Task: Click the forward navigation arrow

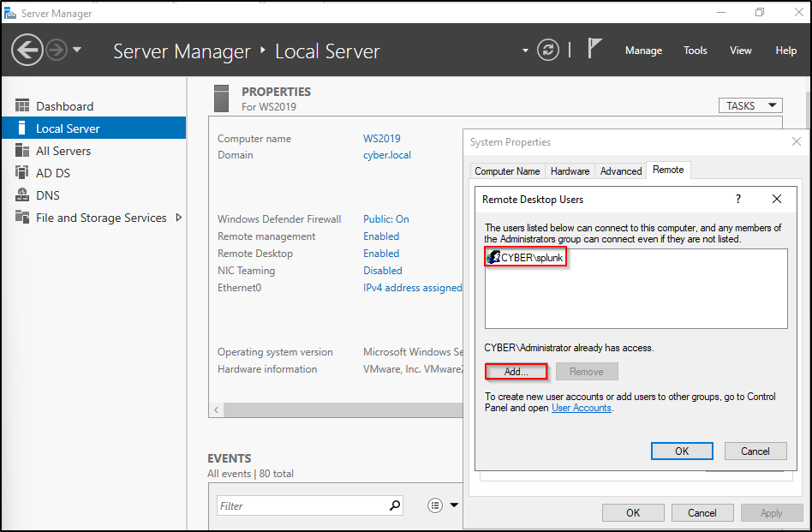Action: click(56, 51)
